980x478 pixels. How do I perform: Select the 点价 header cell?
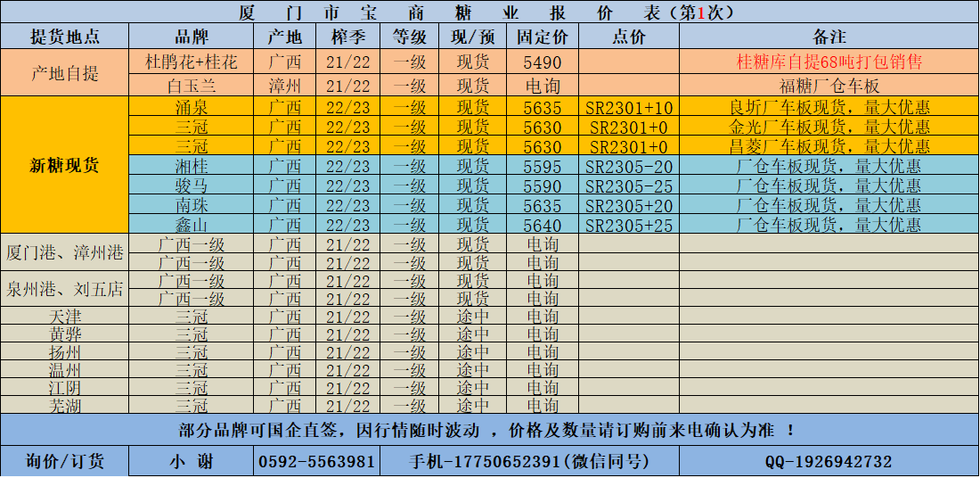point(628,37)
